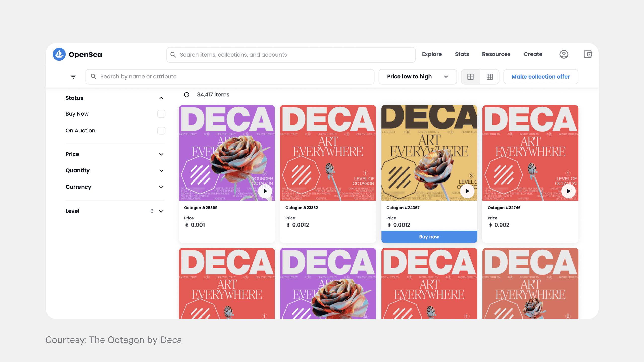This screenshot has width=644, height=362.
Task: Check the Buy Now checkbox
Action: 161,114
